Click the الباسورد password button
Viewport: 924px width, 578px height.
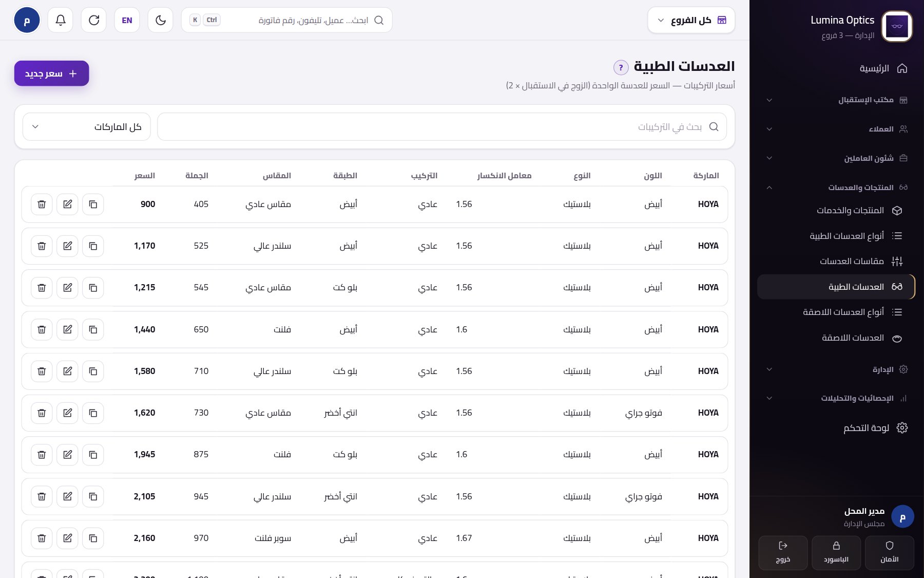tap(836, 553)
